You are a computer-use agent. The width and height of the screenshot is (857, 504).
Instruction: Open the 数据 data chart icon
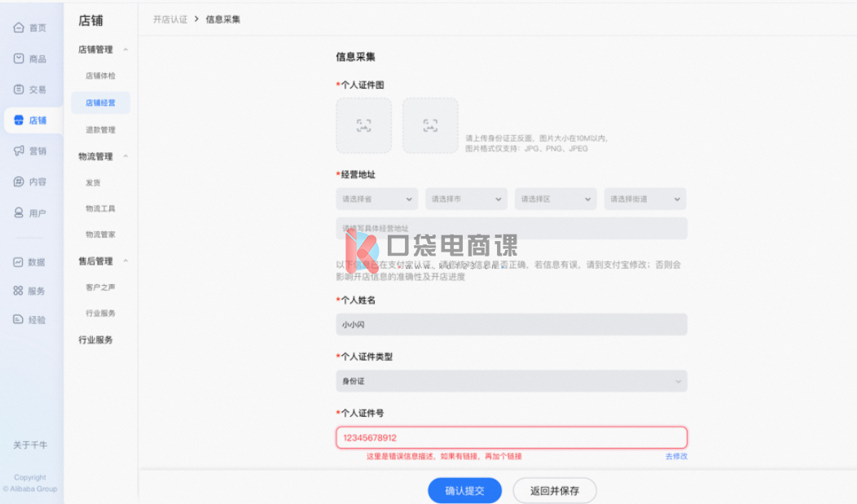[x=19, y=262]
